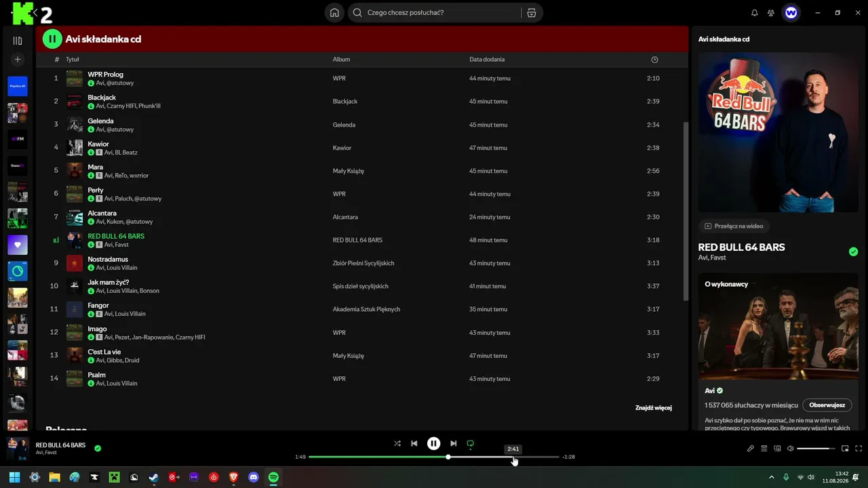Open Brave browser from the taskbar
The image size is (868, 488).
234,477
